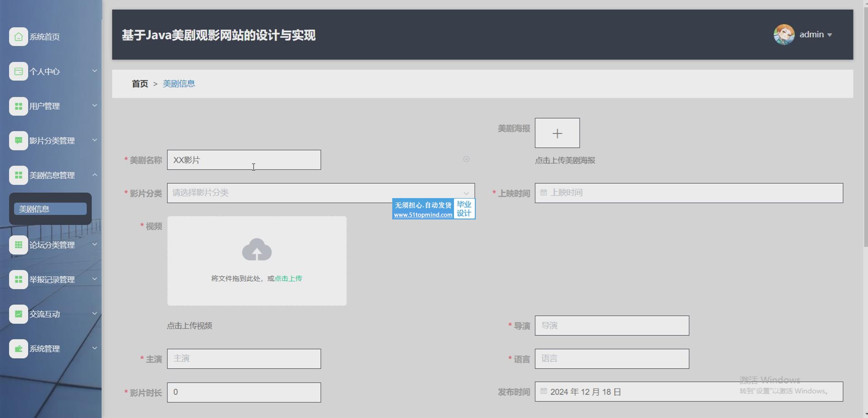Screen dimensions: 868x418
Task: Click the 交流互动 chart icon
Action: pyautogui.click(x=18, y=314)
